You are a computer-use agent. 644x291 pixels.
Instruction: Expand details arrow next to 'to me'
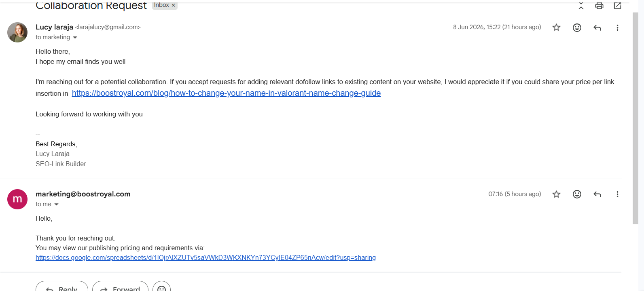click(56, 205)
